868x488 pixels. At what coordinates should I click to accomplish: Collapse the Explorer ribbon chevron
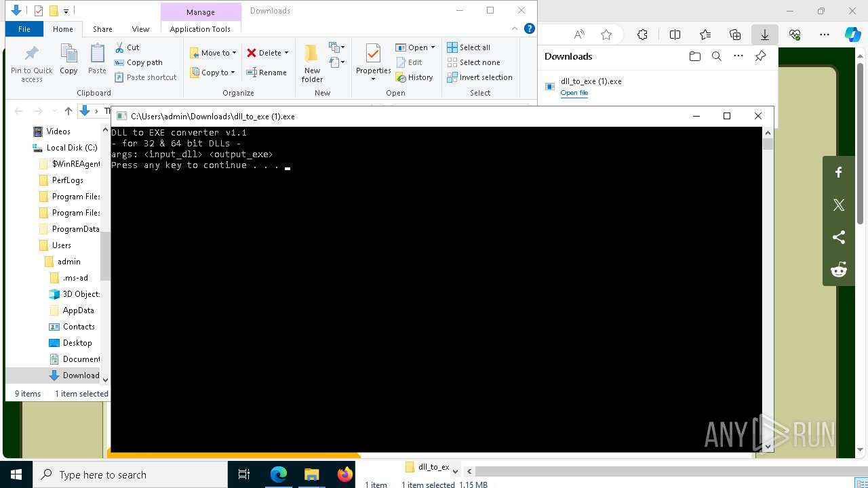click(515, 28)
